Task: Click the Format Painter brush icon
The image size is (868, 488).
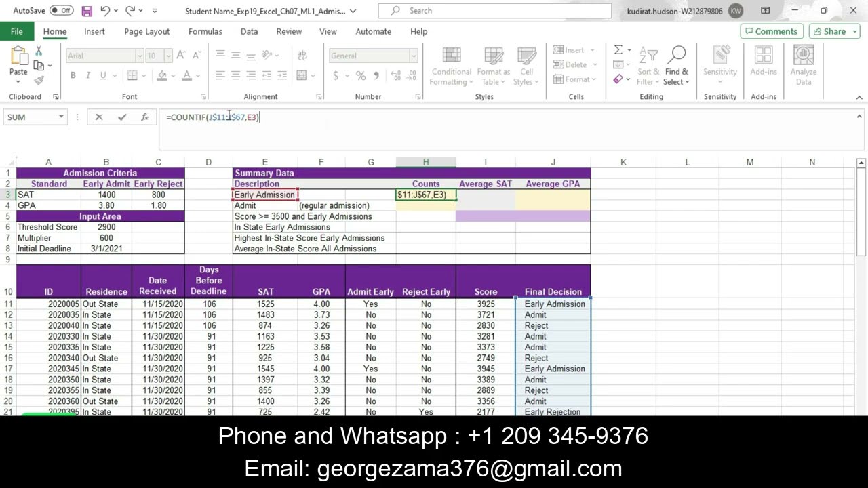Action: click(x=39, y=80)
